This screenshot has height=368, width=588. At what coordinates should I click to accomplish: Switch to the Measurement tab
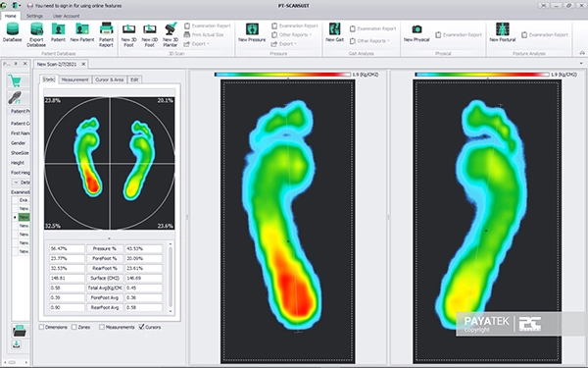[x=74, y=79]
